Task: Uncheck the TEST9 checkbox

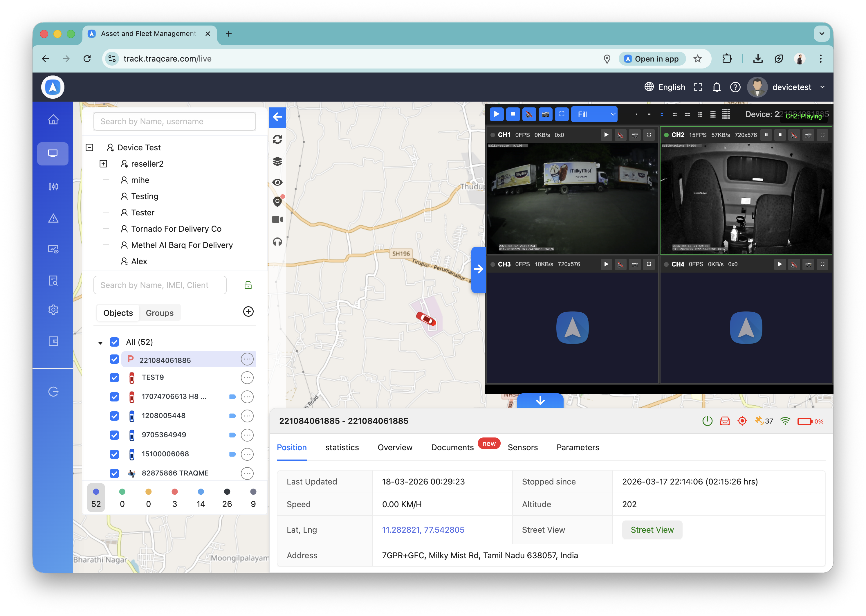Action: click(x=114, y=378)
